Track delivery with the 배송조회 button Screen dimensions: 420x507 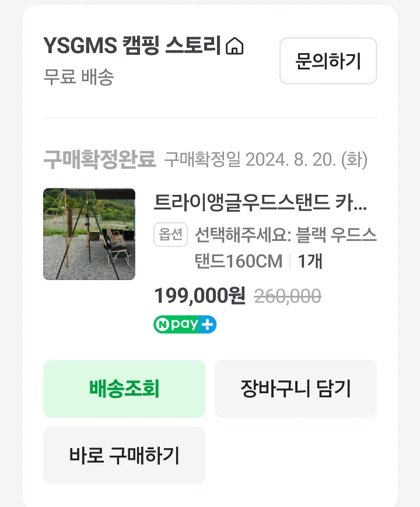pos(124,389)
